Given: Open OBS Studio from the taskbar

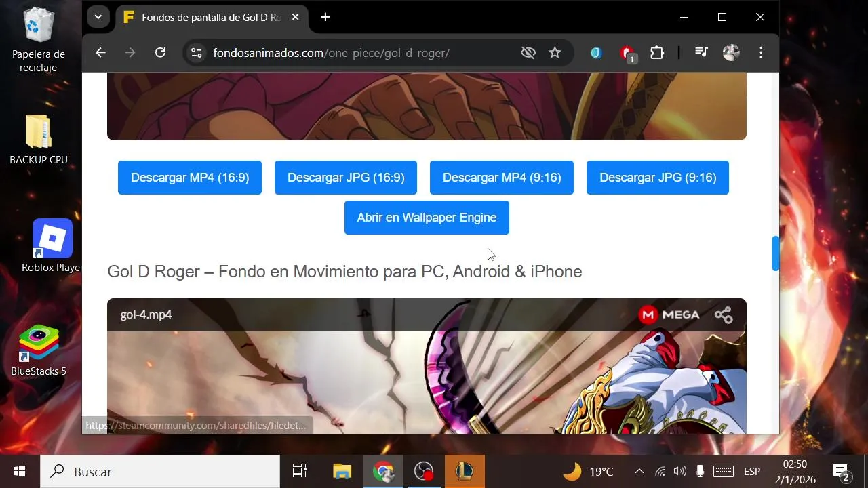Looking at the screenshot, I should pyautogui.click(x=424, y=471).
